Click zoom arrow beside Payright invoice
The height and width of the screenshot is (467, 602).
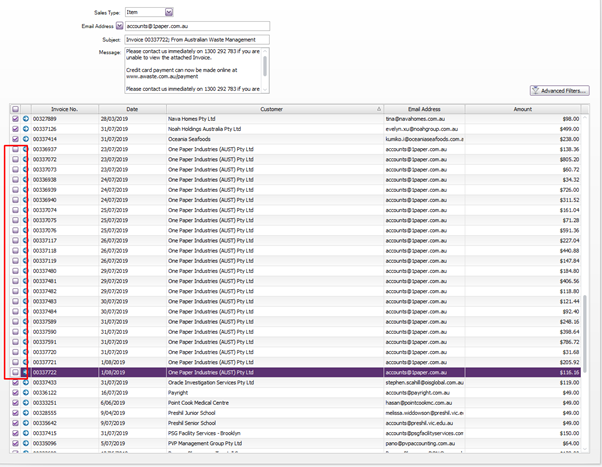26,392
